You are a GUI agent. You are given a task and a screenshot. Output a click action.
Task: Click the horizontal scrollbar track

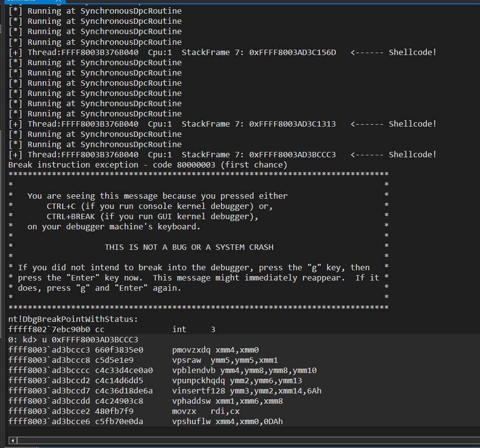243,440
